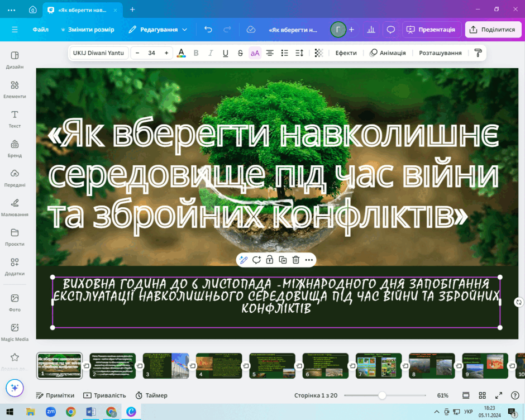The height and width of the screenshot is (420, 525).
Task: Click the Magic Write pencil icon
Action: click(244, 260)
